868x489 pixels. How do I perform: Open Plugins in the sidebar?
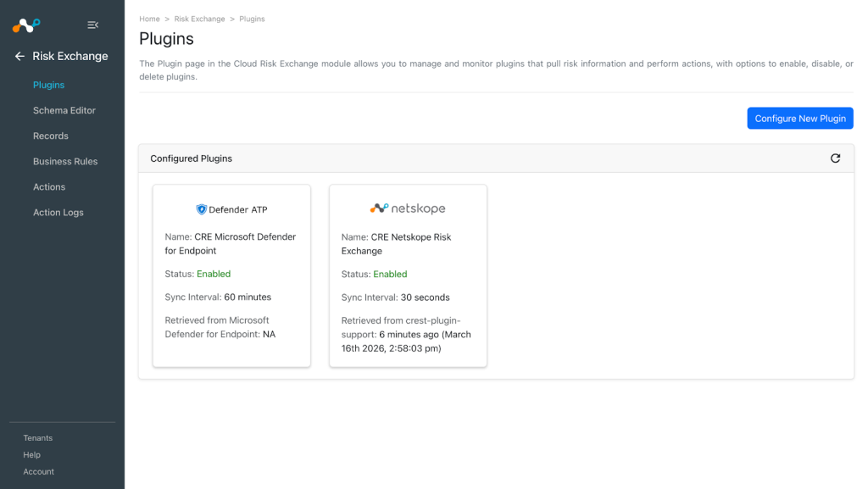click(48, 85)
